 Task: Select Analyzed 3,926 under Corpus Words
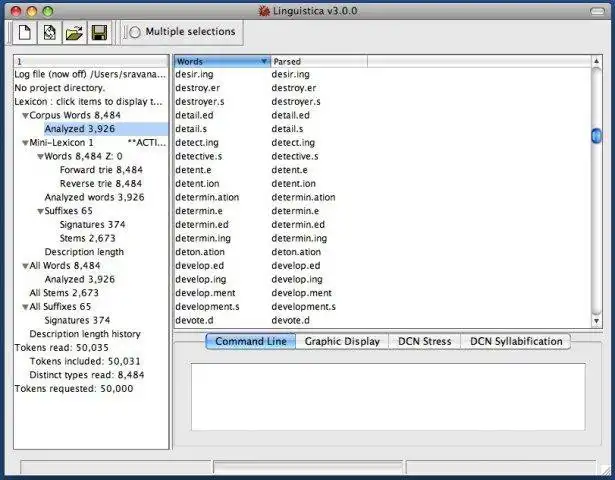pos(80,129)
